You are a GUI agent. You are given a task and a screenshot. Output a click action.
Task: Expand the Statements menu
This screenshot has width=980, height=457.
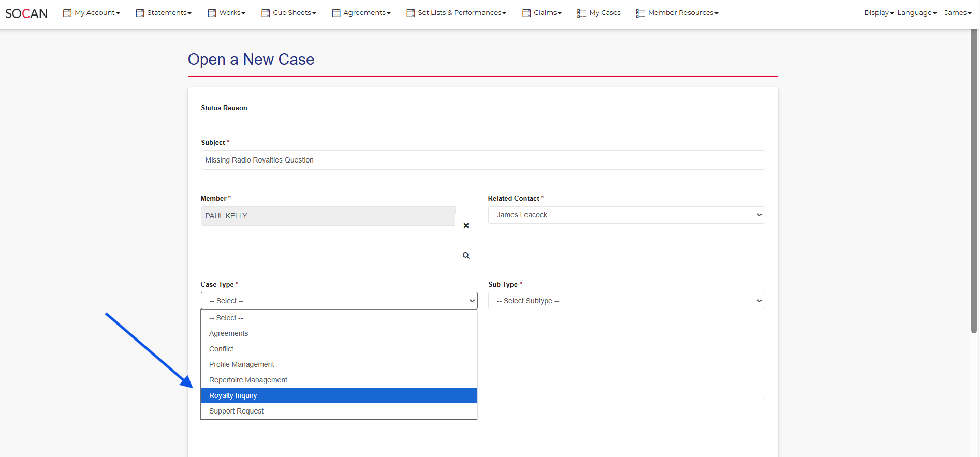click(x=164, y=13)
